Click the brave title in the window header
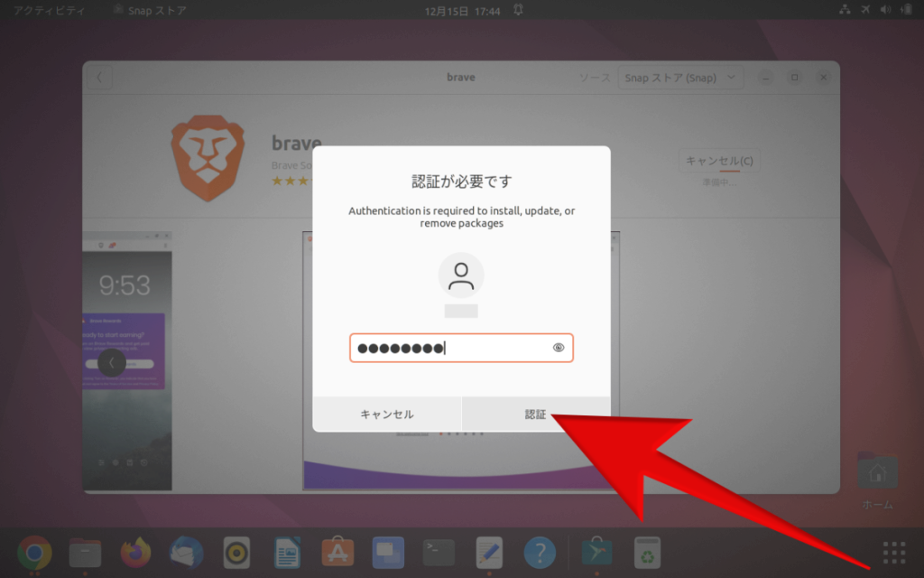The height and width of the screenshot is (578, 924). 461,78
